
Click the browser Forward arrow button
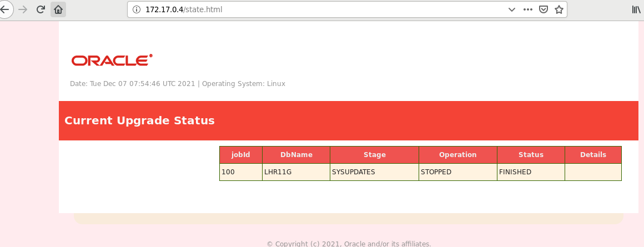click(x=23, y=9)
